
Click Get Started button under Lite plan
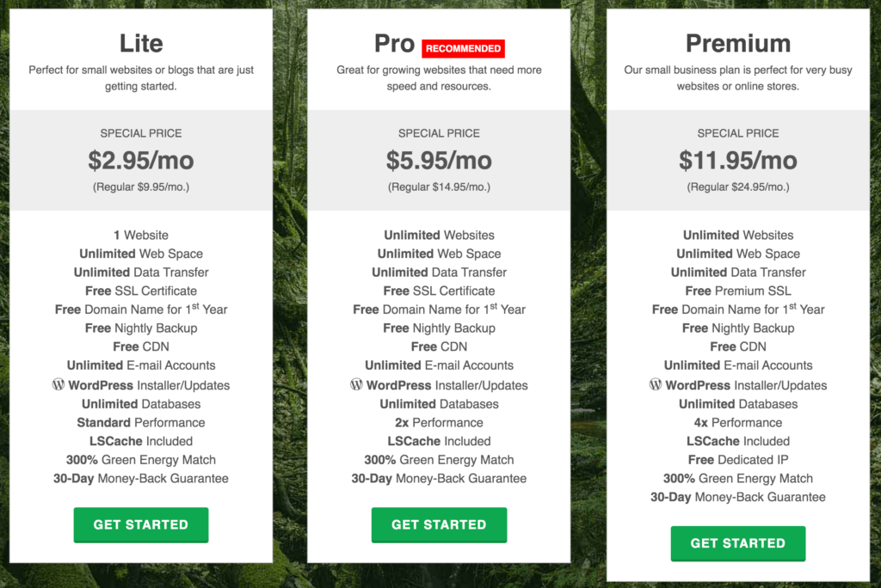[x=141, y=524]
